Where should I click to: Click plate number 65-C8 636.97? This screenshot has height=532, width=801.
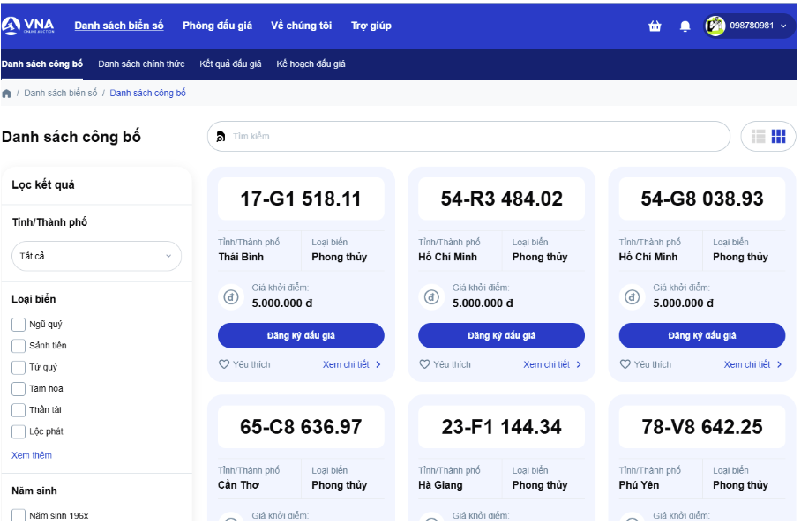point(301,427)
